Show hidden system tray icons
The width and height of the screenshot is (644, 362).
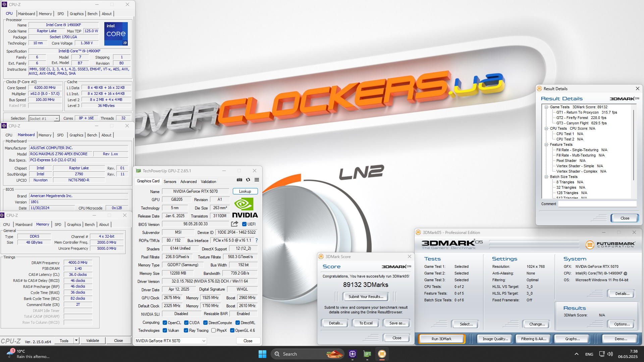pos(576,354)
